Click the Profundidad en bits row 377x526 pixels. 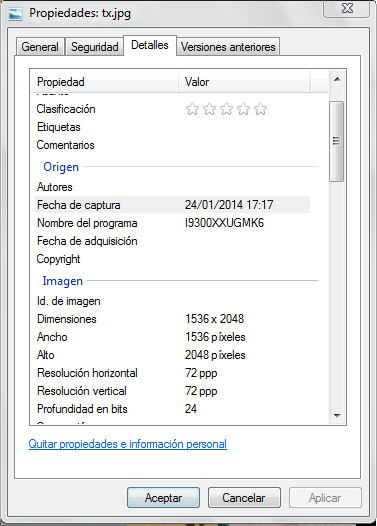pyautogui.click(x=173, y=409)
